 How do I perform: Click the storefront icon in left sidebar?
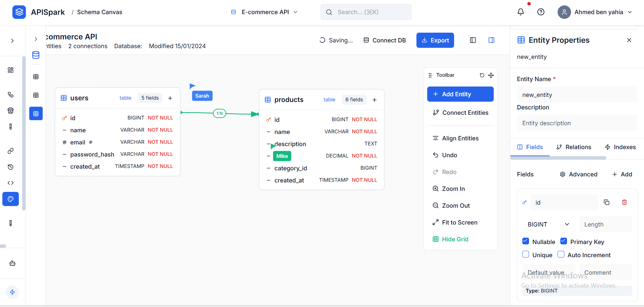(11, 110)
